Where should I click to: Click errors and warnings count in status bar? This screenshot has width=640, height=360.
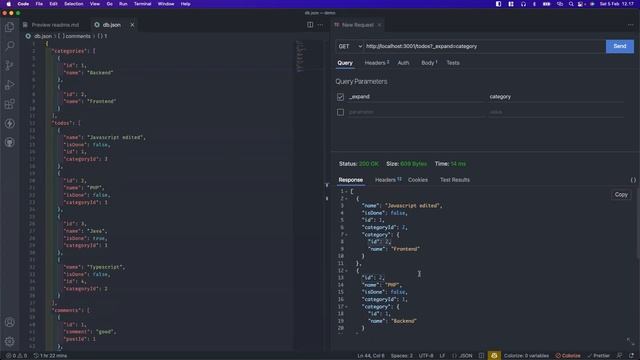16,356
